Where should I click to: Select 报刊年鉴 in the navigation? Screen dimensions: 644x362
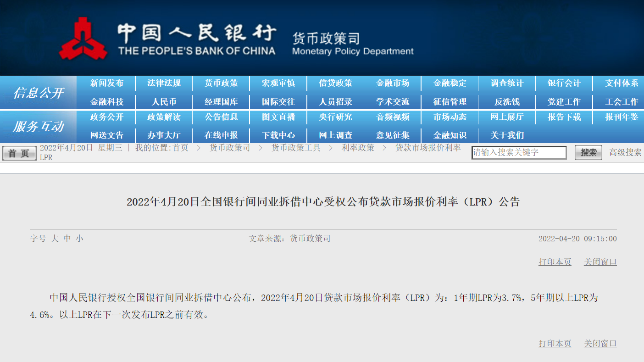coord(622,117)
